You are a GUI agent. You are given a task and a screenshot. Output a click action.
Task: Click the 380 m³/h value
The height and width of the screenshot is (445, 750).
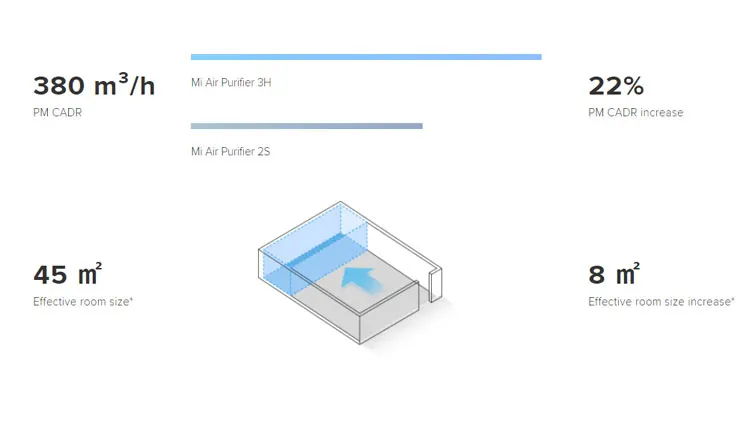click(x=94, y=85)
